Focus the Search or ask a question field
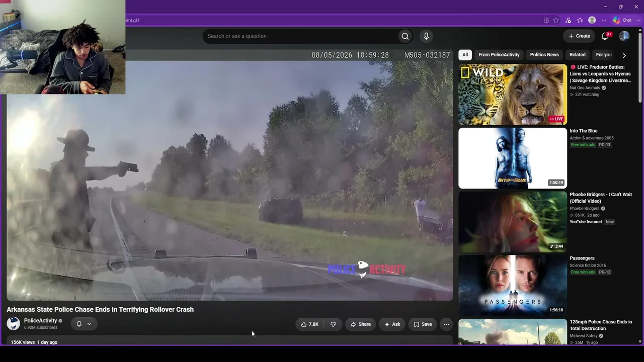 click(300, 36)
